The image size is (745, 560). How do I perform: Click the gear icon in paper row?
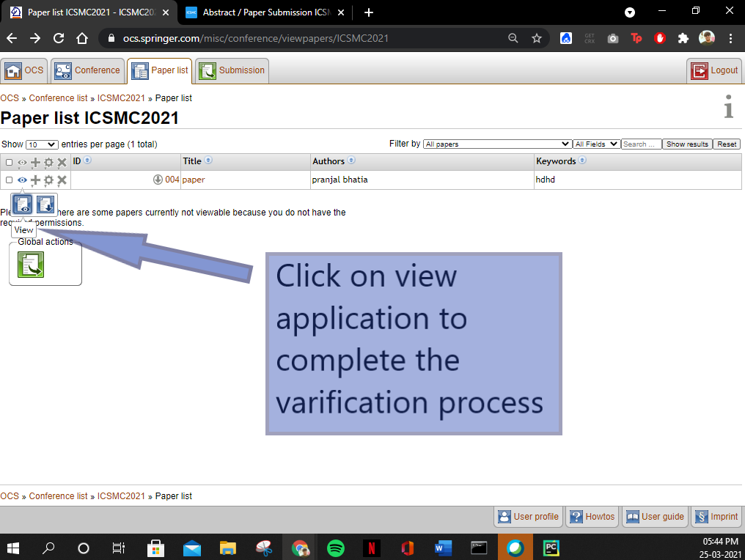click(48, 180)
